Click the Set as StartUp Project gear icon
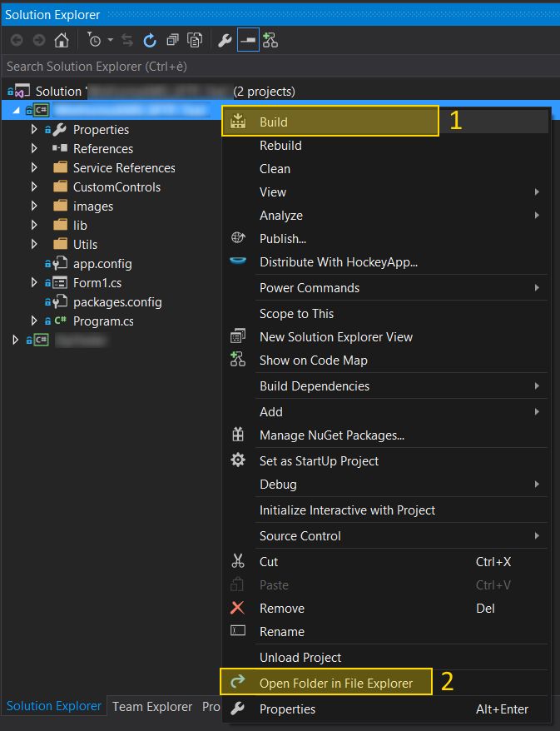The height and width of the screenshot is (731, 560). coord(238,460)
